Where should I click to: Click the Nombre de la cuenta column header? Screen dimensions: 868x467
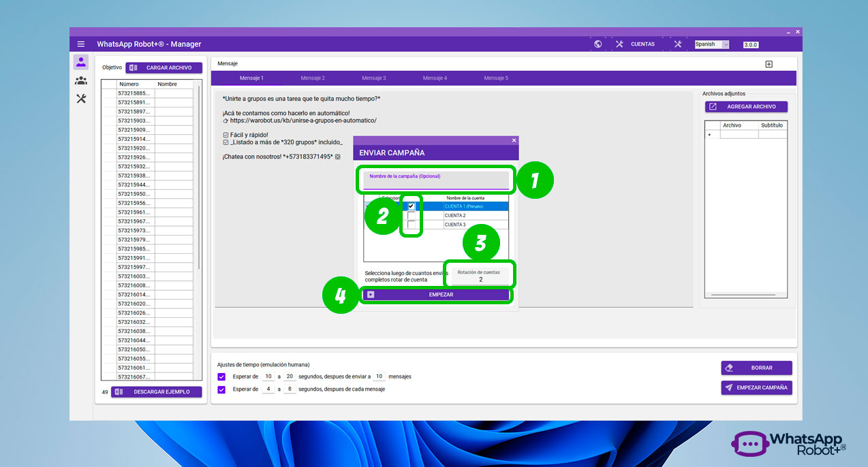(476, 198)
